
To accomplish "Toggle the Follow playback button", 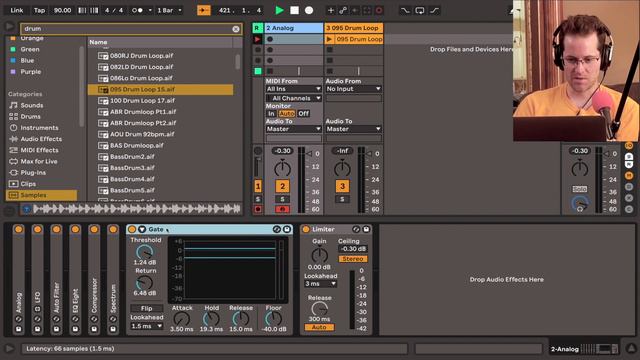I will [204, 10].
